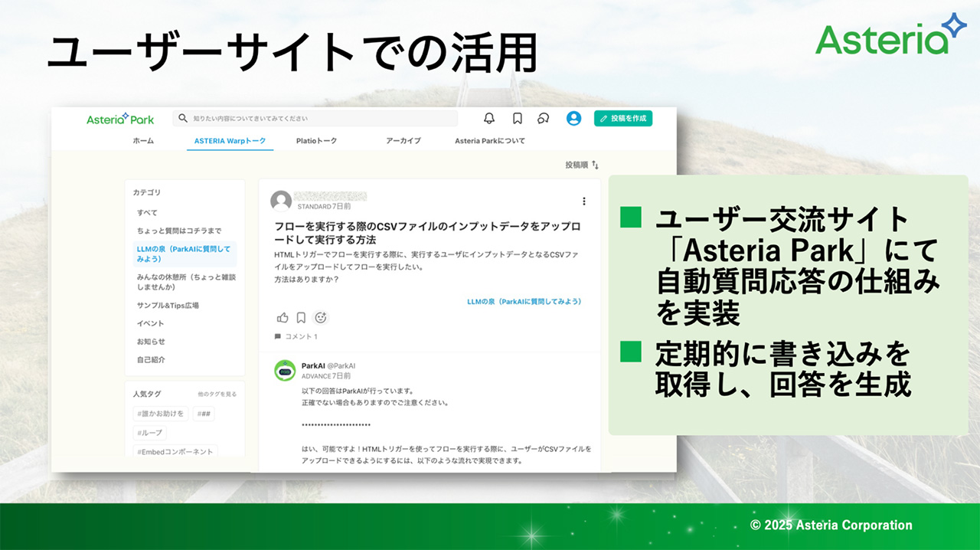
Task: Select the すべて category
Action: 147,212
